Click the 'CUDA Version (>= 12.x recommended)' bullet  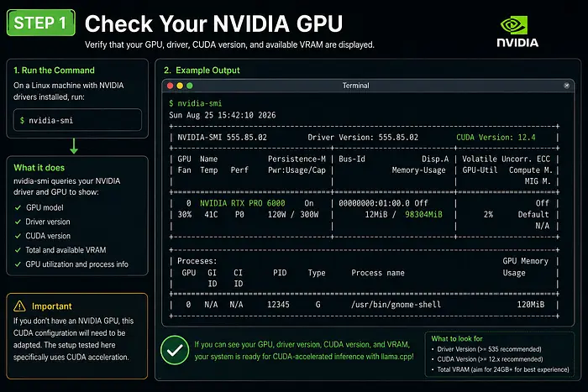(x=490, y=359)
